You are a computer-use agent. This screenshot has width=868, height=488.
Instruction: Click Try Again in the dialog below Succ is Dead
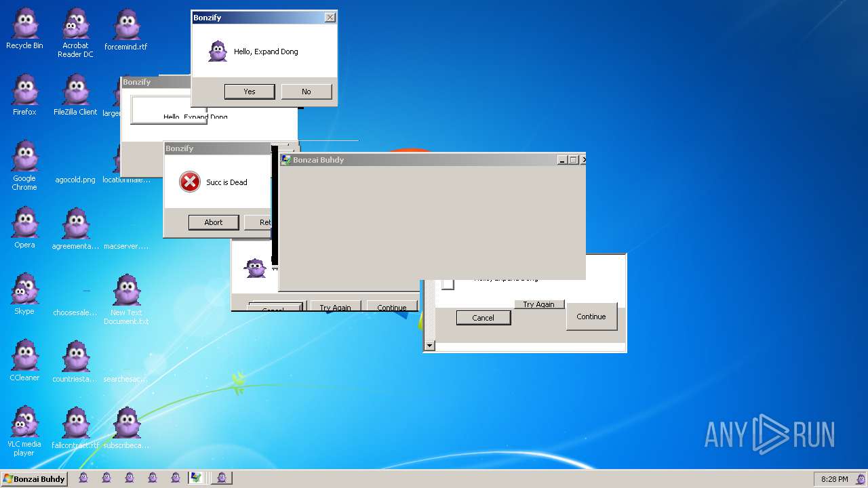click(335, 306)
